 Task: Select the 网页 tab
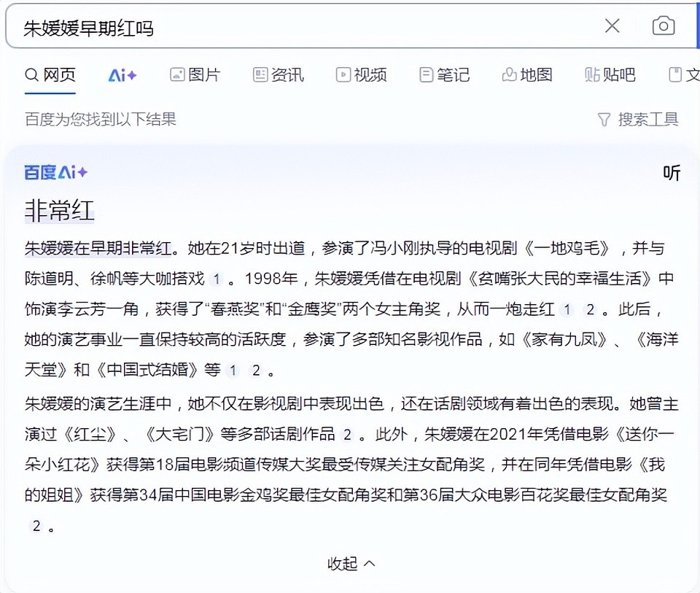(50, 74)
